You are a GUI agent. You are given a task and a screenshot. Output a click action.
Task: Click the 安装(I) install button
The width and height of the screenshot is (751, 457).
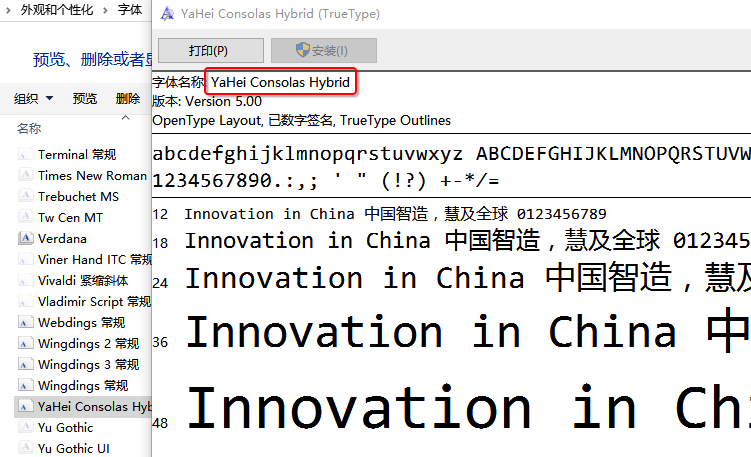[324, 50]
